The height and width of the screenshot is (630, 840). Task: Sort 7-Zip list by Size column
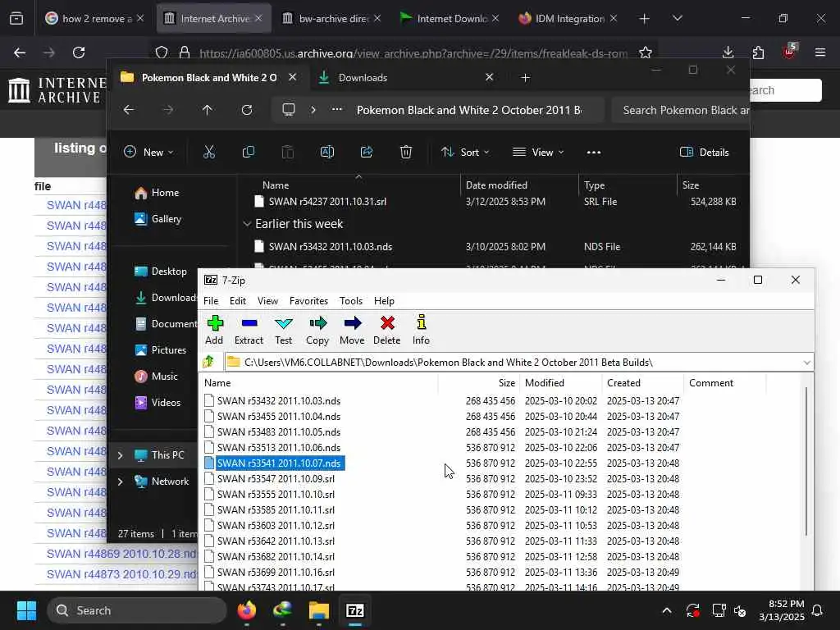click(x=506, y=383)
